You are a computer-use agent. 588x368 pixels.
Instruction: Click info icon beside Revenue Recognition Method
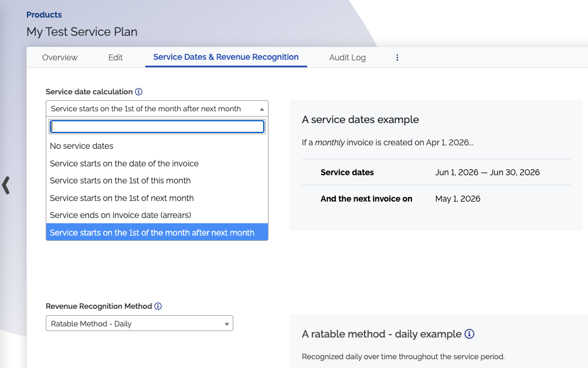click(158, 306)
